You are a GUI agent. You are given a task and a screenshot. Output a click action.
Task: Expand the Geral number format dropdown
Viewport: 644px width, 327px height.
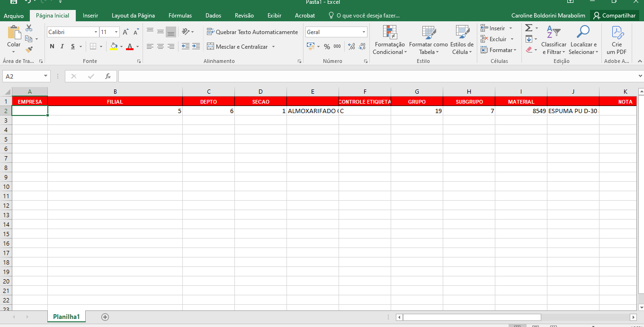[364, 32]
